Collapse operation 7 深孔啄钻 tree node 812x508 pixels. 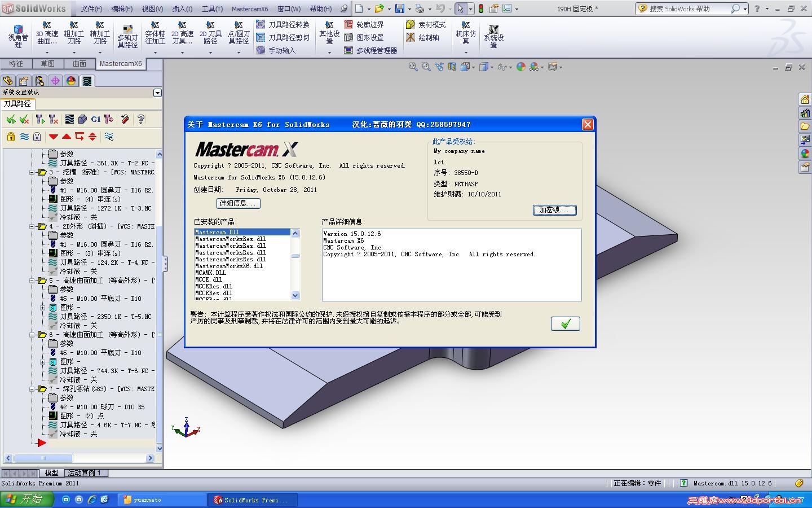[x=33, y=389]
